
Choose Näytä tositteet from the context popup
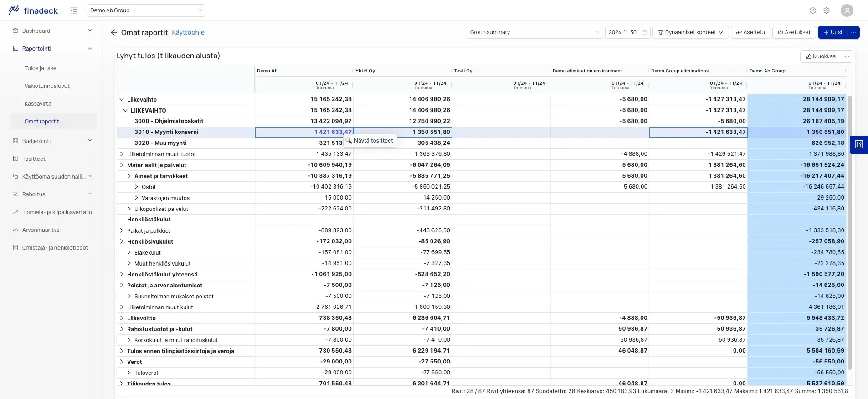[370, 141]
